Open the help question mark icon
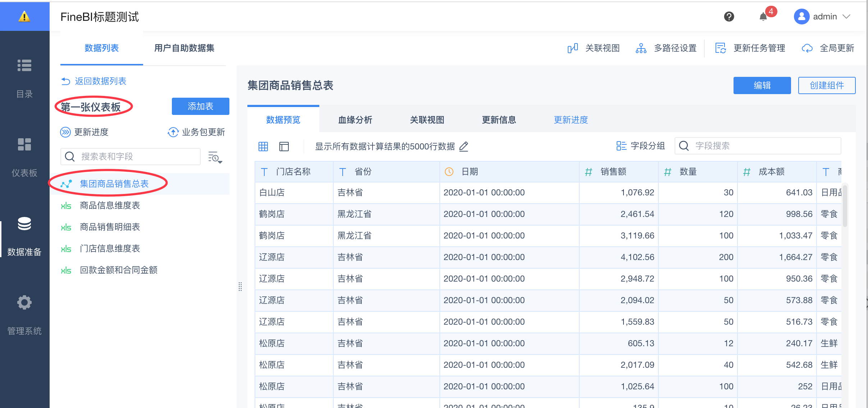This screenshot has height=408, width=868. (729, 17)
